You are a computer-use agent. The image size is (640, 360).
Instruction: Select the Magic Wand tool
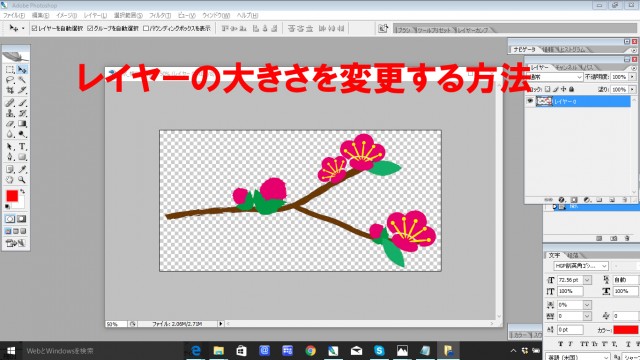pyautogui.click(x=22, y=80)
